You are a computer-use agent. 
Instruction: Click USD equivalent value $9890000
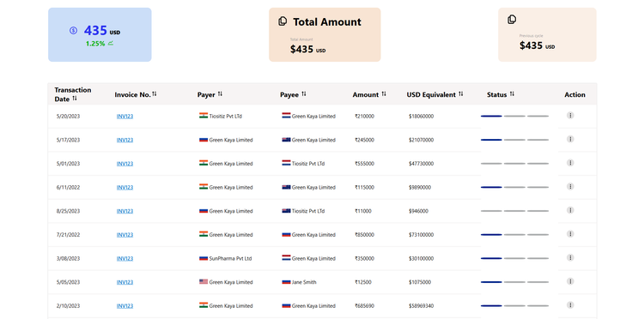tap(420, 188)
